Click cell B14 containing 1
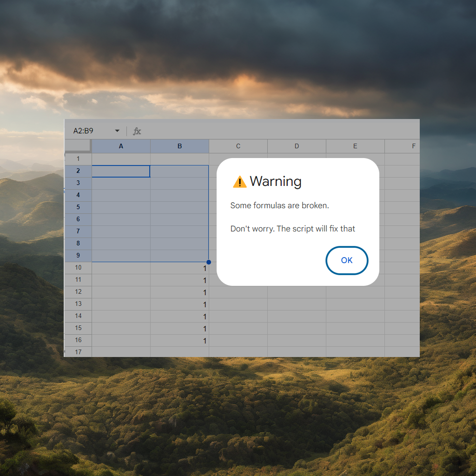 [x=179, y=316]
